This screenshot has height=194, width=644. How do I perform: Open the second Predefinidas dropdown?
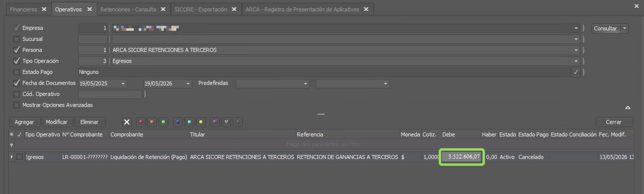[x=385, y=84]
